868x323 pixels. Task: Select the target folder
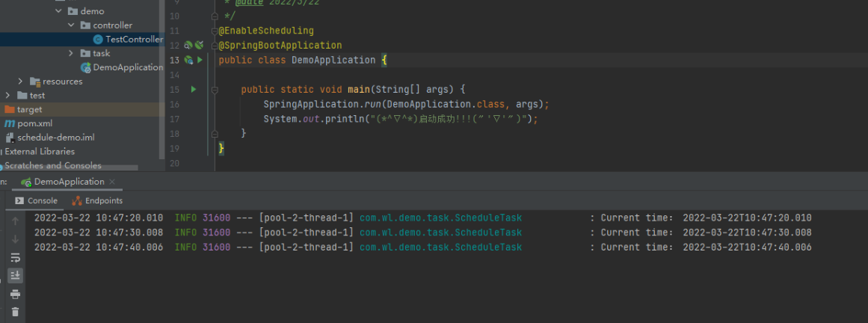point(30,110)
